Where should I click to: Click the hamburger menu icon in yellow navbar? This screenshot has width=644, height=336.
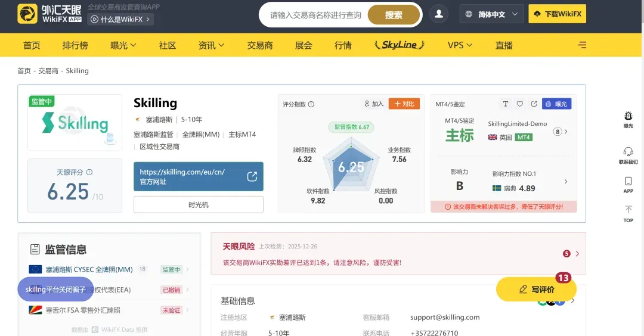pos(582,45)
